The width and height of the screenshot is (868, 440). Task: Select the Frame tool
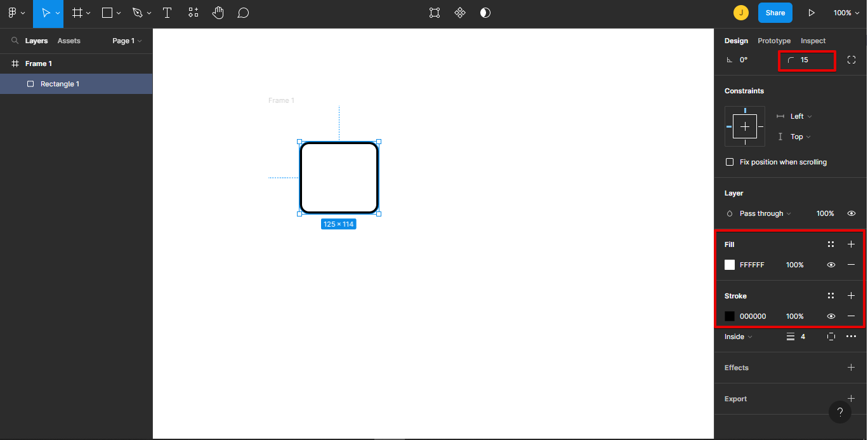[77, 13]
